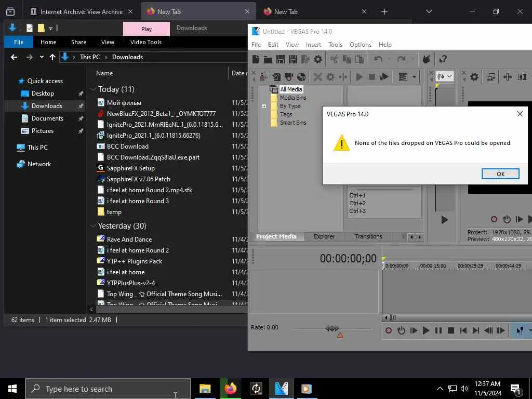Screen dimensions: 532x399
Task: Click Stop in the timeline transport bar
Action: [451, 330]
